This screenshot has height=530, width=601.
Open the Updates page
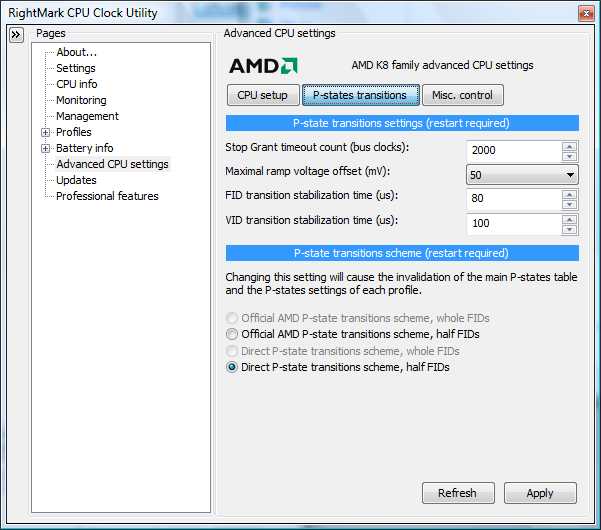76,180
